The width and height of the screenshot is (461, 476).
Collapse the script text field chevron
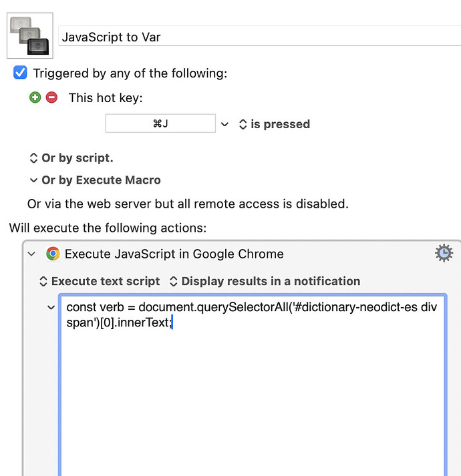point(51,308)
